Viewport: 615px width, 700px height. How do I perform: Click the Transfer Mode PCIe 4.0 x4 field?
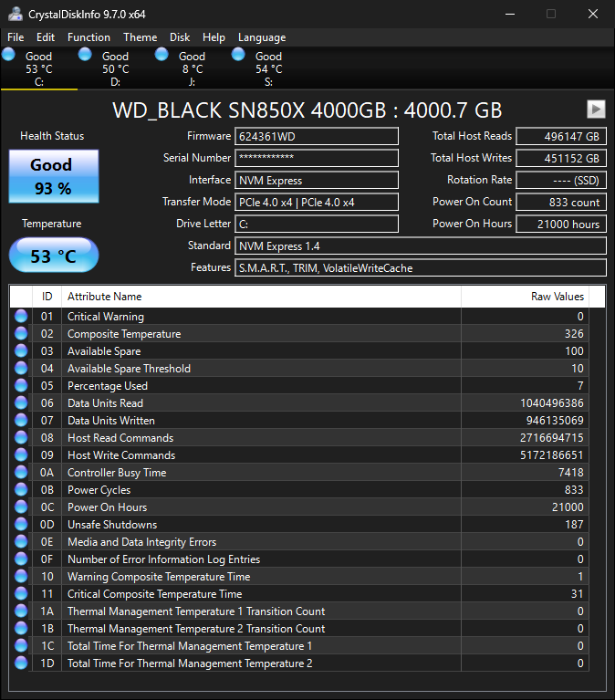tap(317, 203)
